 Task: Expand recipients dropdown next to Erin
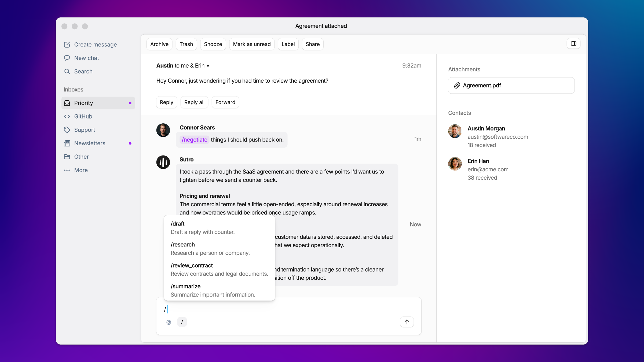click(x=208, y=66)
